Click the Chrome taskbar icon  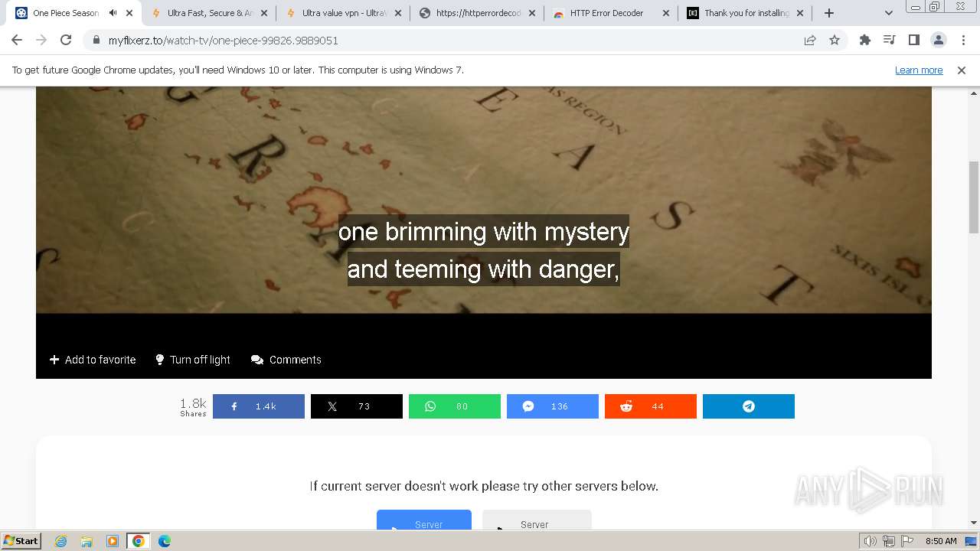coord(138,541)
